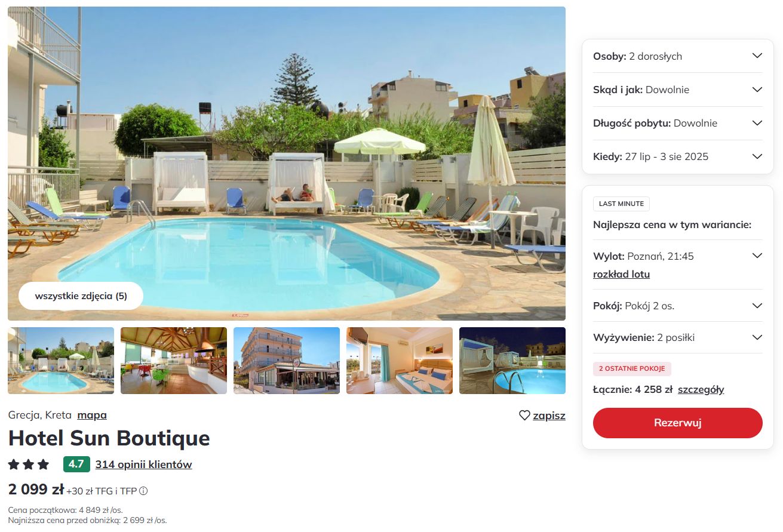
Task: Click the heart save icon
Action: tap(524, 416)
